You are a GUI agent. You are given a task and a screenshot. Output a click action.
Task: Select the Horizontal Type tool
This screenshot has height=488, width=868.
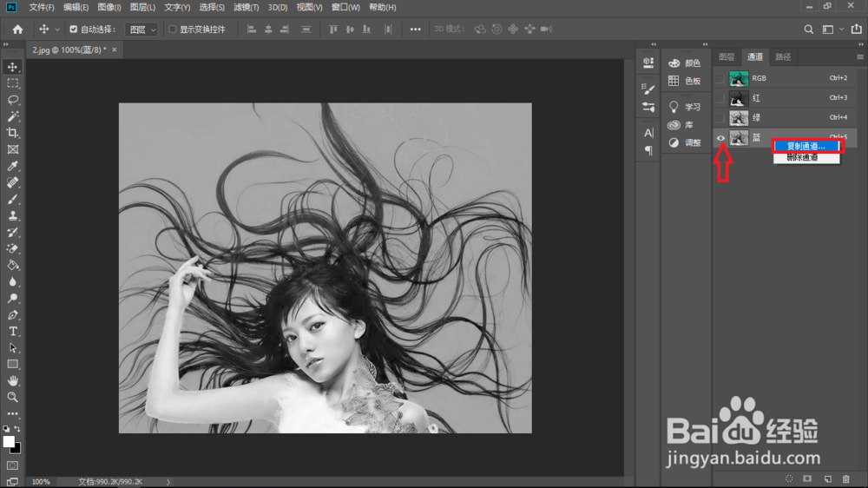pos(12,331)
